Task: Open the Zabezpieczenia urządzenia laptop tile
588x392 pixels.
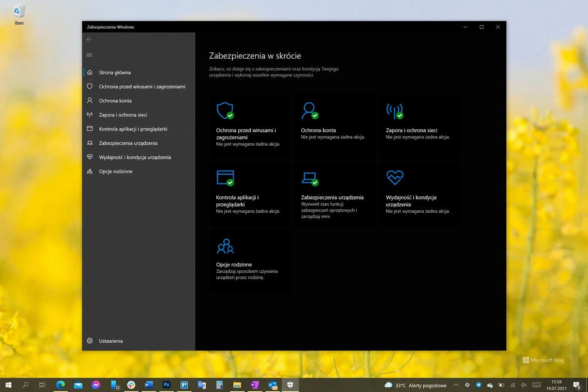Action: coord(335,194)
